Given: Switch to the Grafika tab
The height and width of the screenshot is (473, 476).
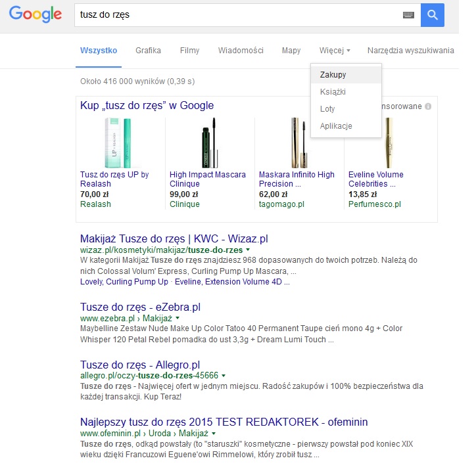Looking at the screenshot, I should (x=148, y=51).
